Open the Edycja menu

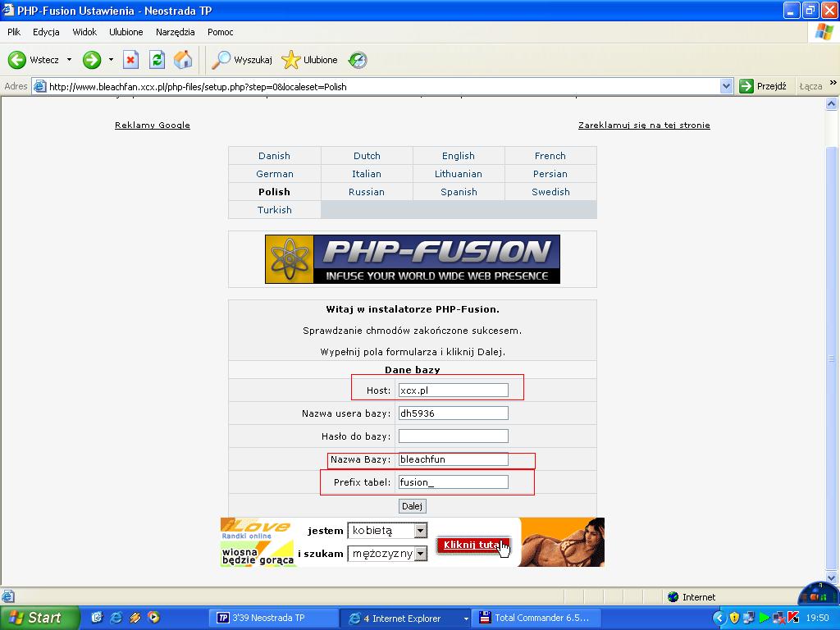click(x=46, y=32)
